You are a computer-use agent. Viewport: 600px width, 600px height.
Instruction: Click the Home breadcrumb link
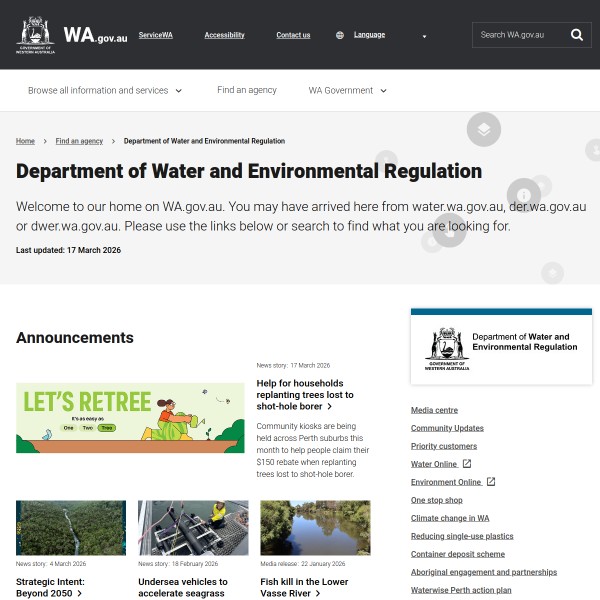pos(25,141)
